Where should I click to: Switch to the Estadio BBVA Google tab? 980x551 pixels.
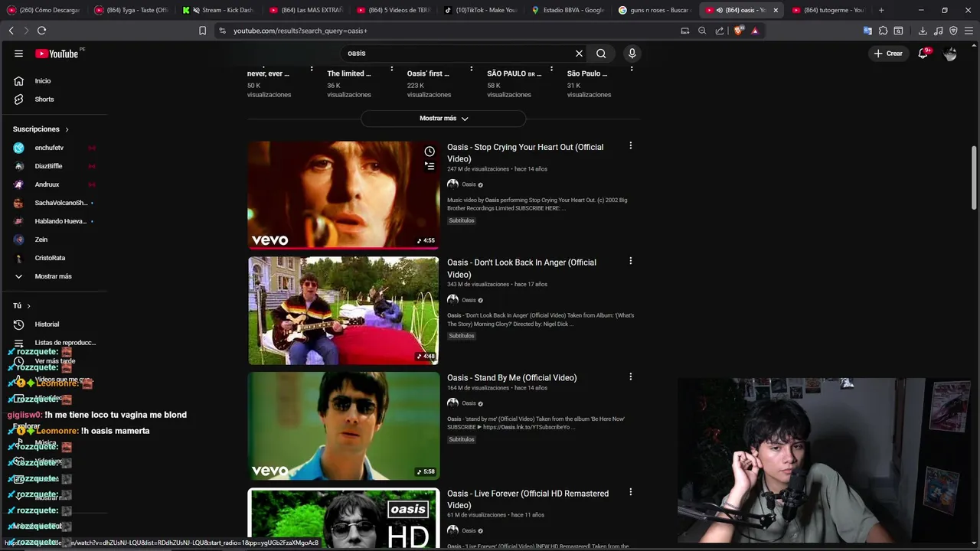tap(568, 10)
